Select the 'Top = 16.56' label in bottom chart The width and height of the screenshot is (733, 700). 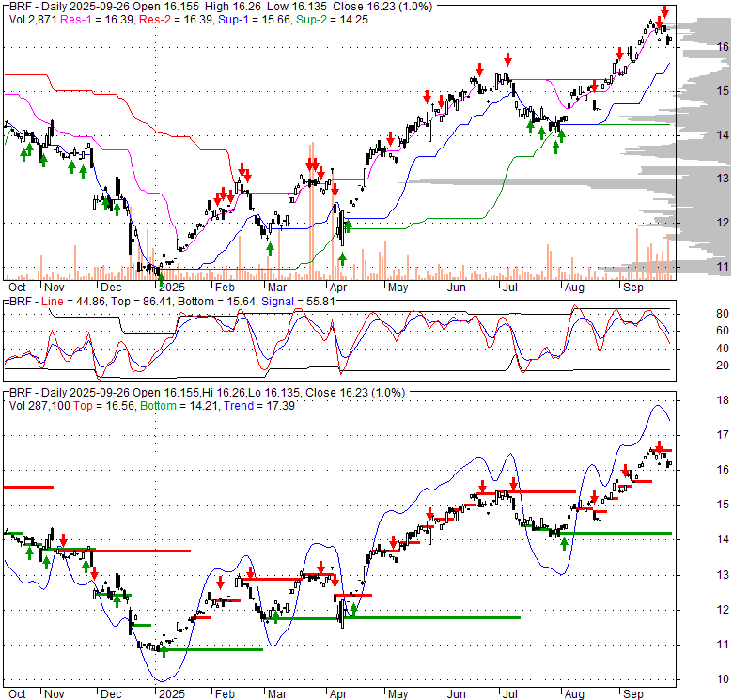coord(103,406)
